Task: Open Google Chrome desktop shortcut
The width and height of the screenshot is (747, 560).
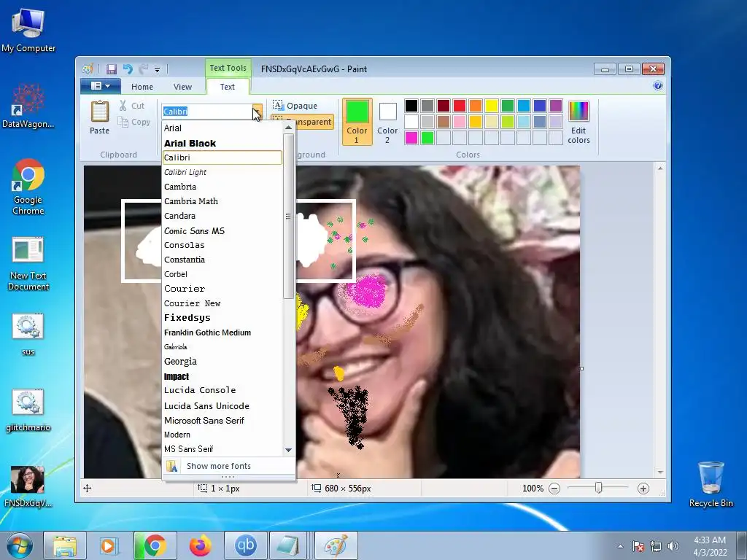Action: [x=28, y=187]
